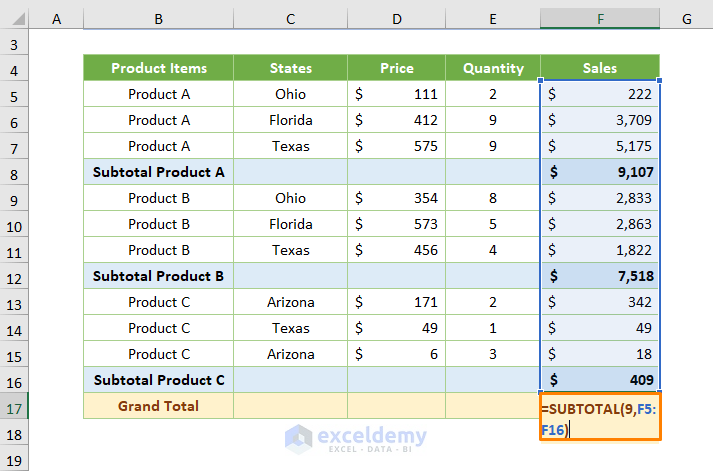The image size is (713, 471).
Task: Click the 3,709 sales value cell
Action: (x=600, y=120)
